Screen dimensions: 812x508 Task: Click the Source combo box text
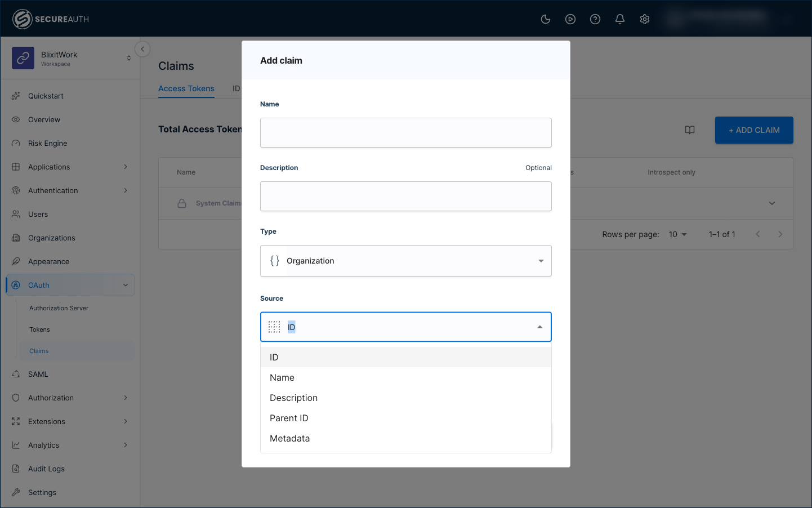click(x=292, y=327)
